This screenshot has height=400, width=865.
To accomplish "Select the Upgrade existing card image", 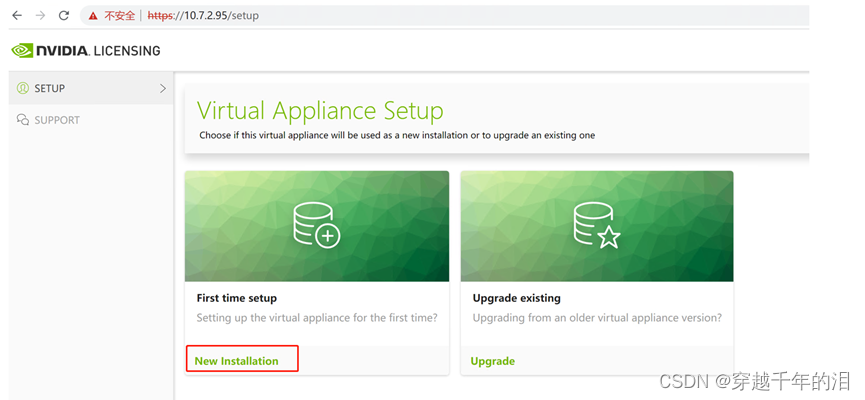I will point(597,226).
